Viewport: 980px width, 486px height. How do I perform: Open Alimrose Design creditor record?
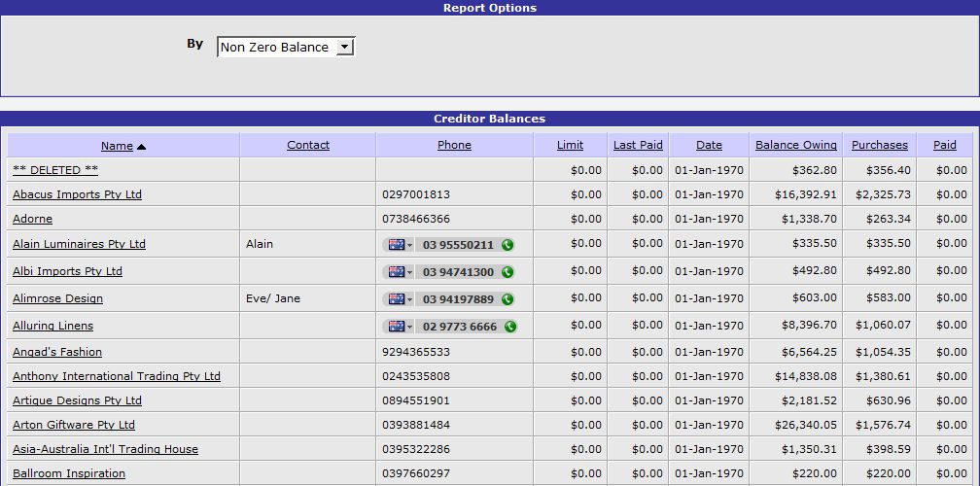pos(57,298)
